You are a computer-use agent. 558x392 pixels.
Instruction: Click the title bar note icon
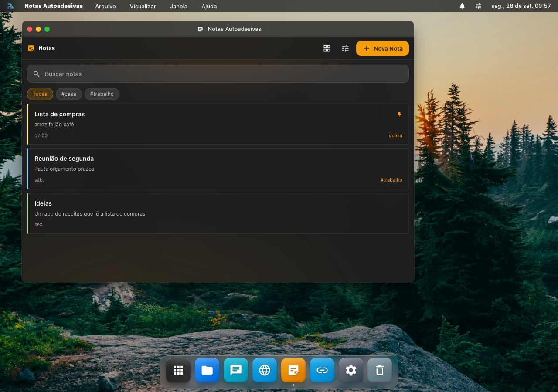[x=200, y=29]
